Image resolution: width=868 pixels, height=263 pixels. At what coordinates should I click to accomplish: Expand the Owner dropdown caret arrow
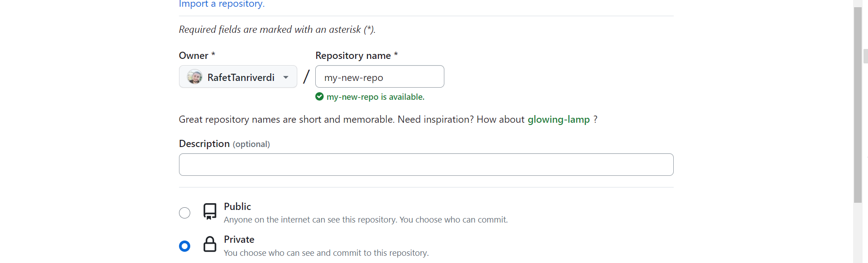tap(286, 77)
